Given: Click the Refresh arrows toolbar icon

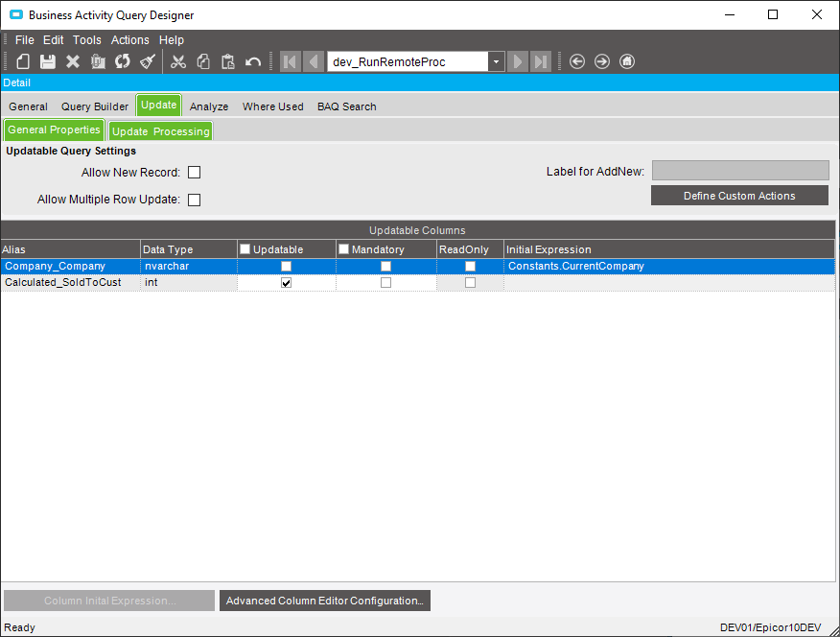Looking at the screenshot, I should tap(123, 61).
